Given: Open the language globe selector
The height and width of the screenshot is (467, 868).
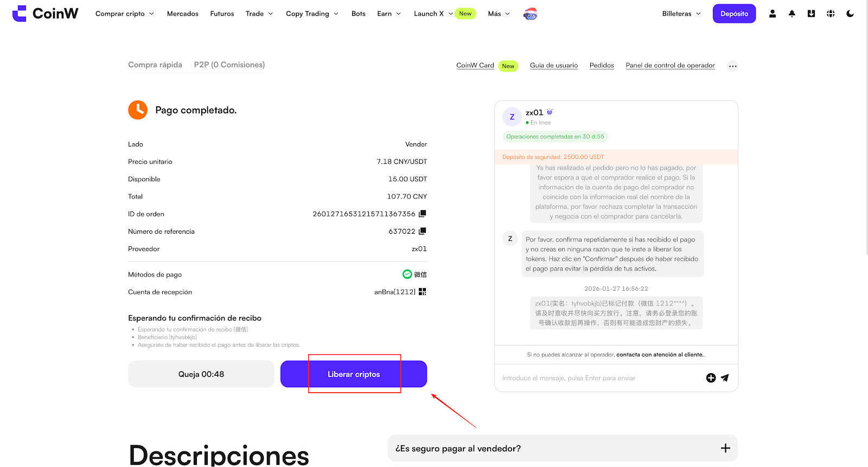Looking at the screenshot, I should (x=831, y=14).
